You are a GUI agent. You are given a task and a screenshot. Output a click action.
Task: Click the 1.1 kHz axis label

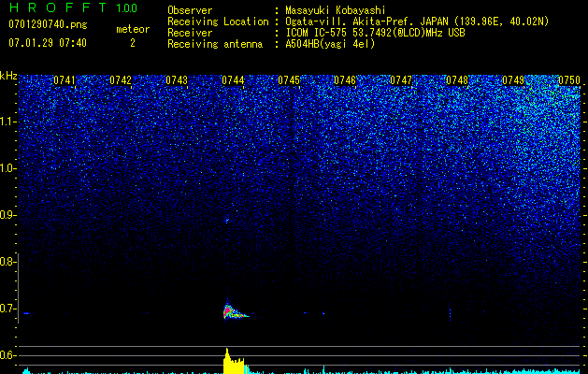[x=7, y=122]
